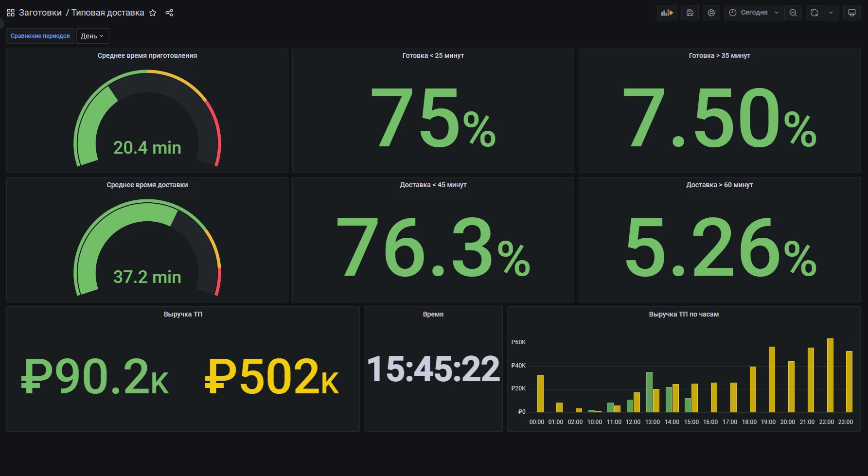Open the Среднее время приготовления panel title menu

click(147, 55)
